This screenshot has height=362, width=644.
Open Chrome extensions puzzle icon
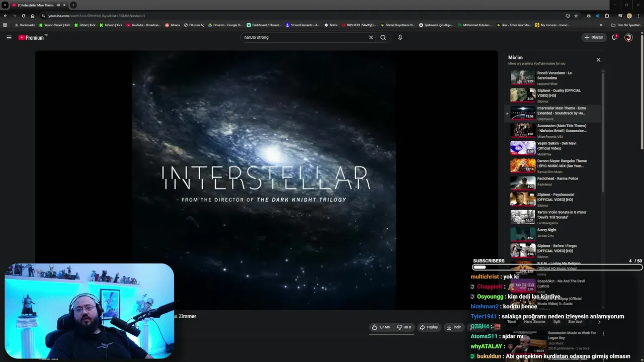point(607,16)
